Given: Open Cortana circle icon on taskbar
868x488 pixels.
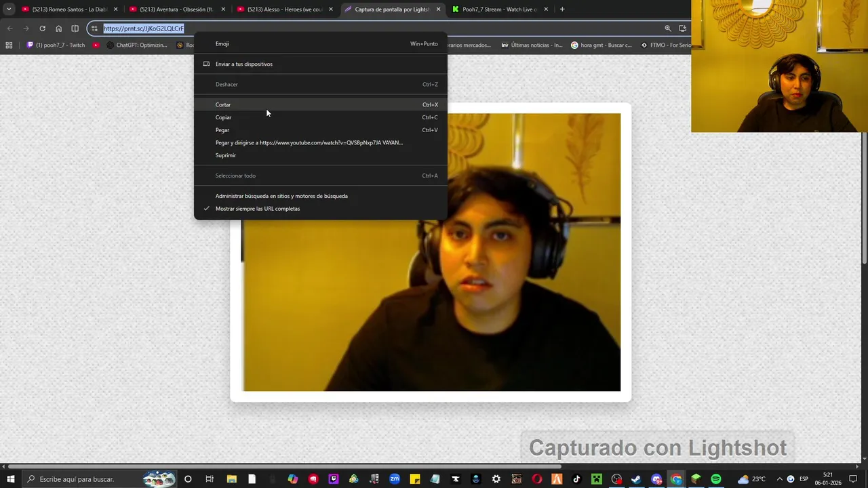Looking at the screenshot, I should click(x=188, y=479).
